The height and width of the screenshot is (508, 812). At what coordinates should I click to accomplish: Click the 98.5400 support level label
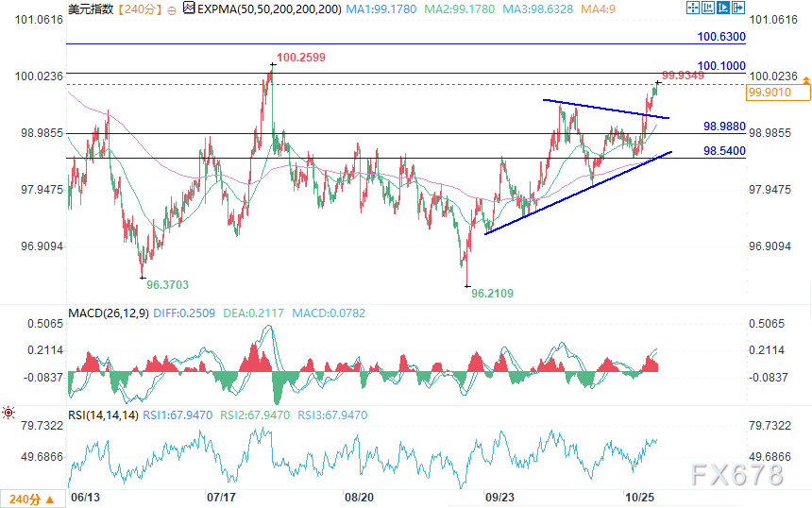coord(724,151)
